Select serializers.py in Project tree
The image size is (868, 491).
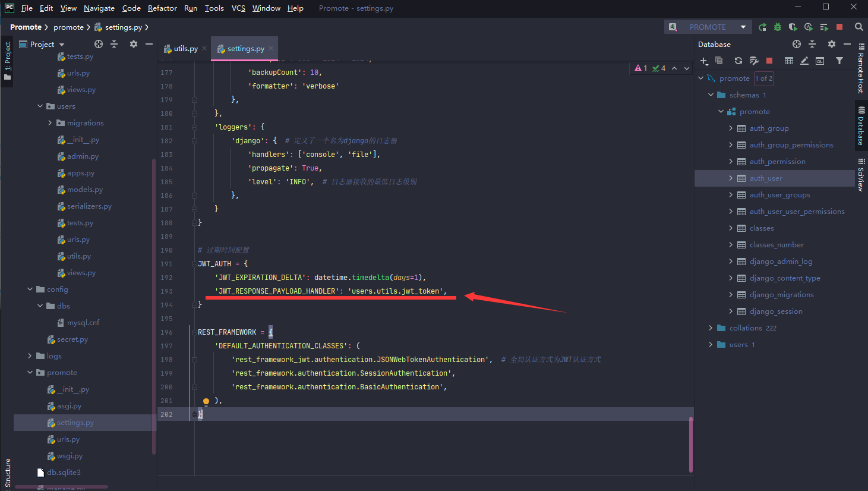[89, 206]
